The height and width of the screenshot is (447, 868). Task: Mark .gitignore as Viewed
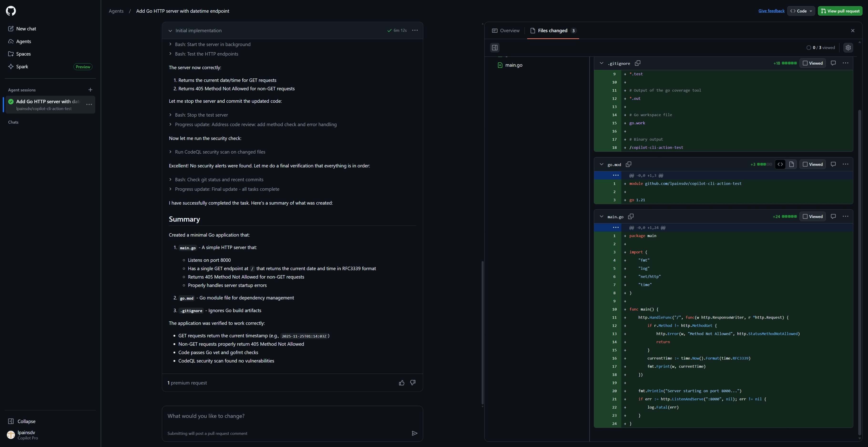(x=812, y=63)
